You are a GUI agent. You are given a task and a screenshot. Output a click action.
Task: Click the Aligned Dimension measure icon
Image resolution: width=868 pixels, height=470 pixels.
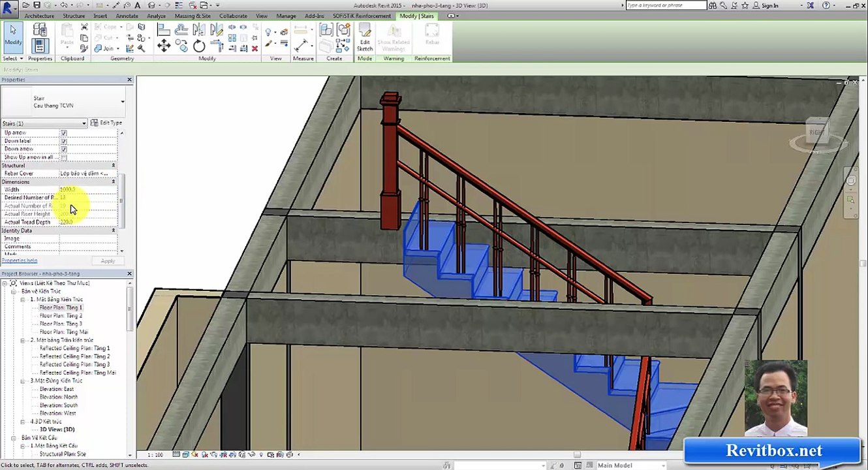(301, 45)
